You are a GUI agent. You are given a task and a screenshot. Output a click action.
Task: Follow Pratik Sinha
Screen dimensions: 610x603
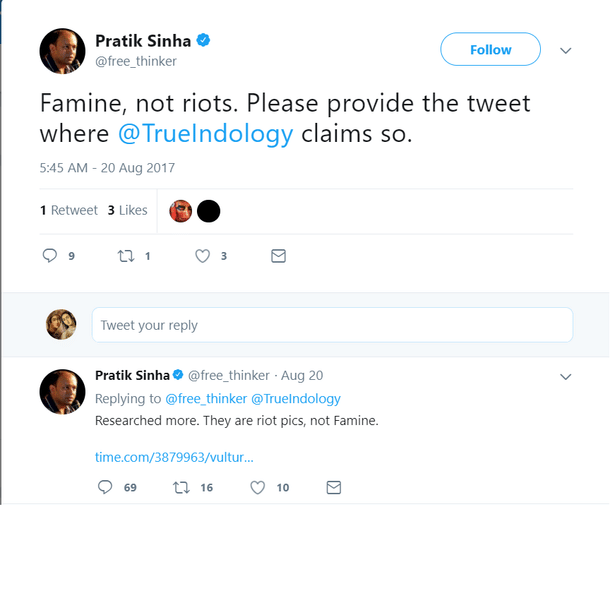[x=490, y=49]
